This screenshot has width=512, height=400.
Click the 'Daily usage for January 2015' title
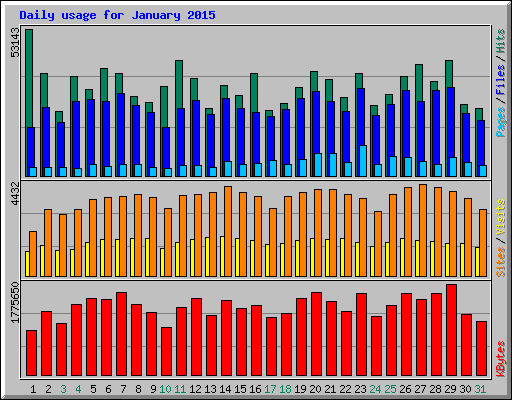(117, 15)
